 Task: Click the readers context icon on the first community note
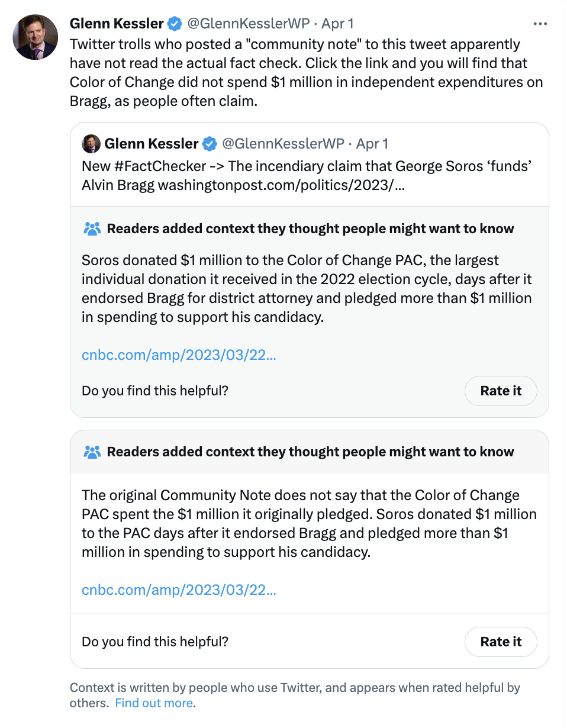tap(92, 228)
